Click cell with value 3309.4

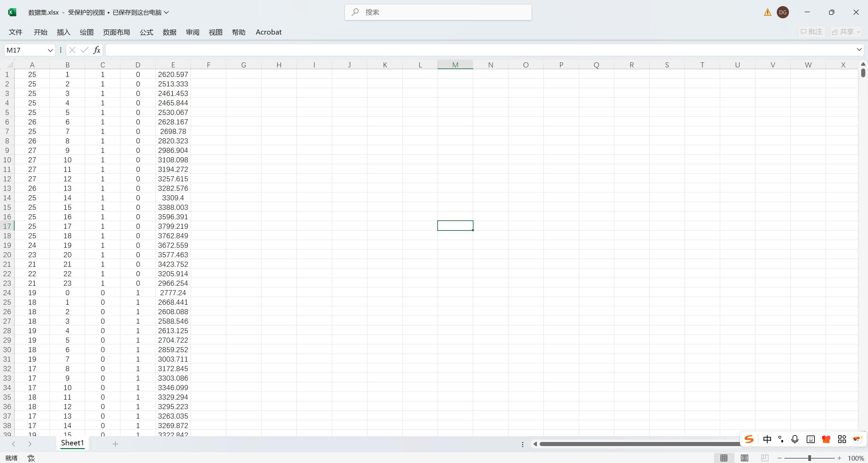click(173, 198)
